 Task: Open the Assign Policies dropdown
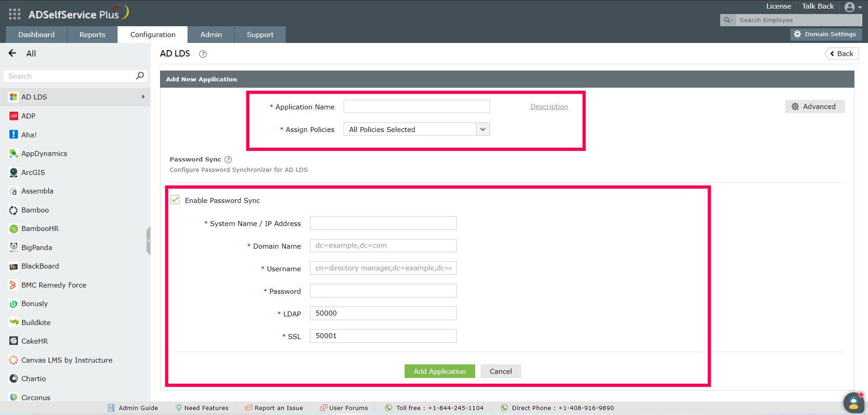point(416,129)
